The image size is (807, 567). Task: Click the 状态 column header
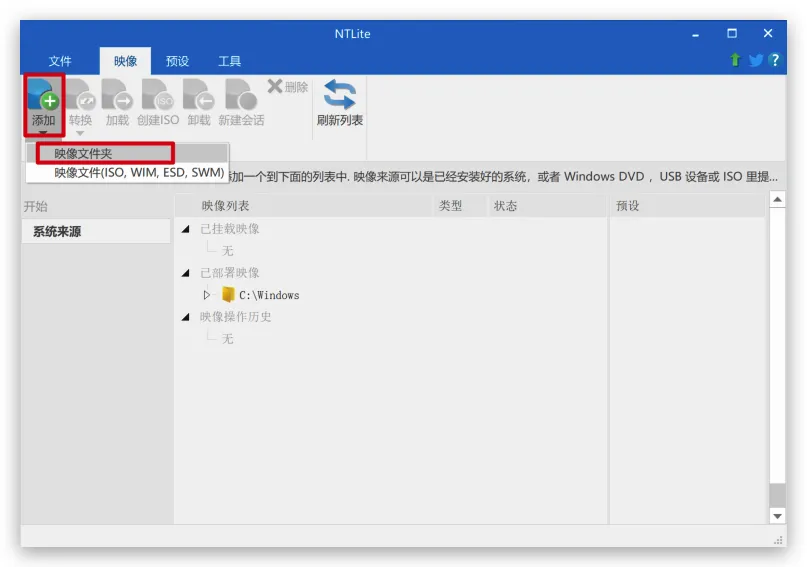(547, 206)
